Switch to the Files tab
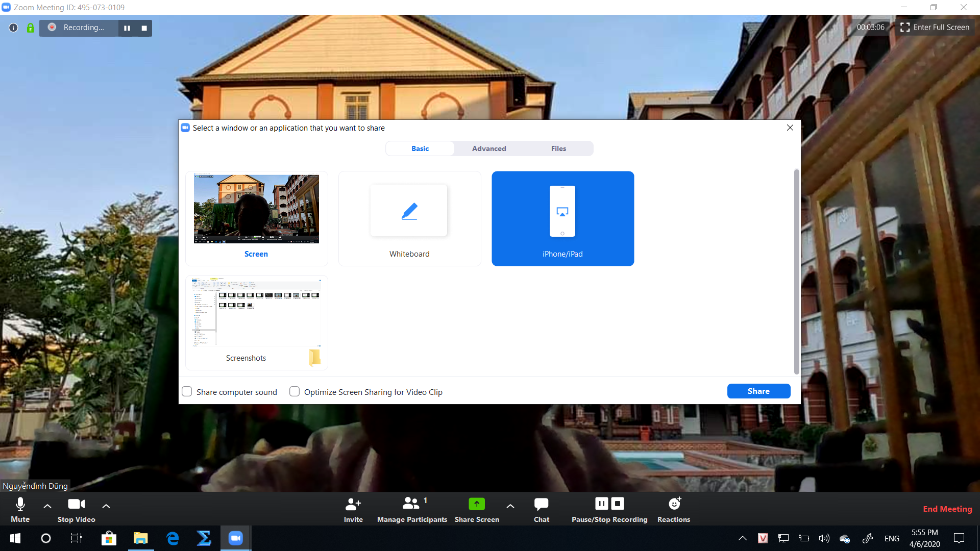Screen dimensions: 980x551 [558, 148]
